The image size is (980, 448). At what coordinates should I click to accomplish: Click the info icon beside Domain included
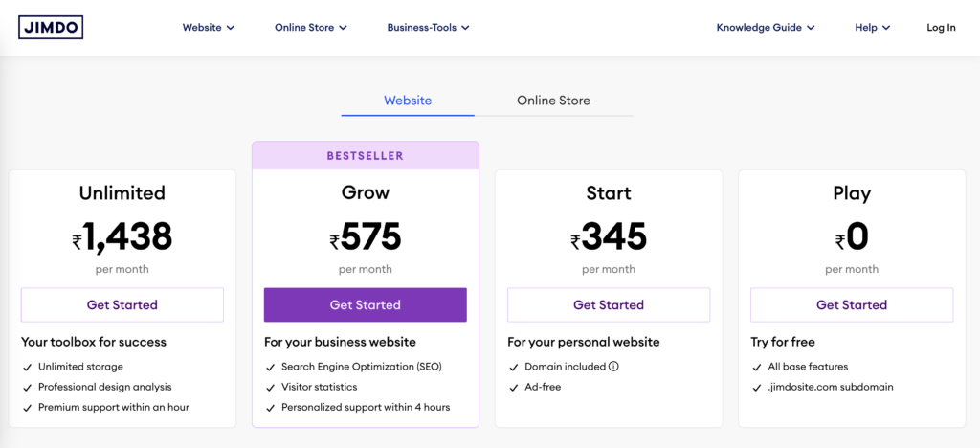point(614,367)
